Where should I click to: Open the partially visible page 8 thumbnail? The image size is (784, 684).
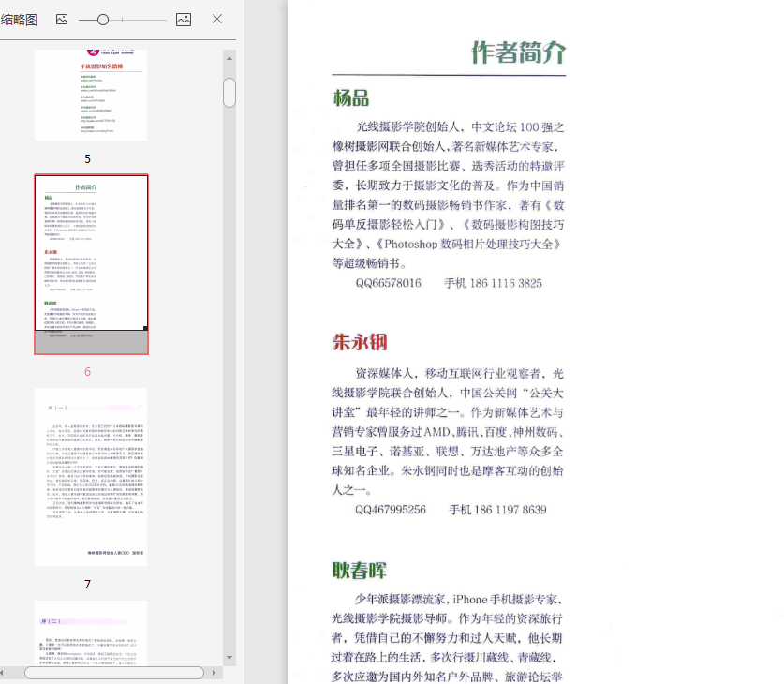click(91, 632)
